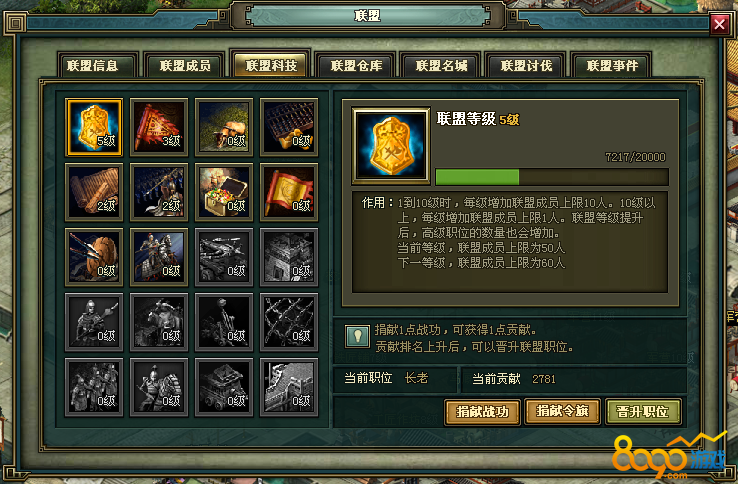Select the grayed barbed wire tech icon
This screenshot has height=484, width=738.
click(x=289, y=322)
